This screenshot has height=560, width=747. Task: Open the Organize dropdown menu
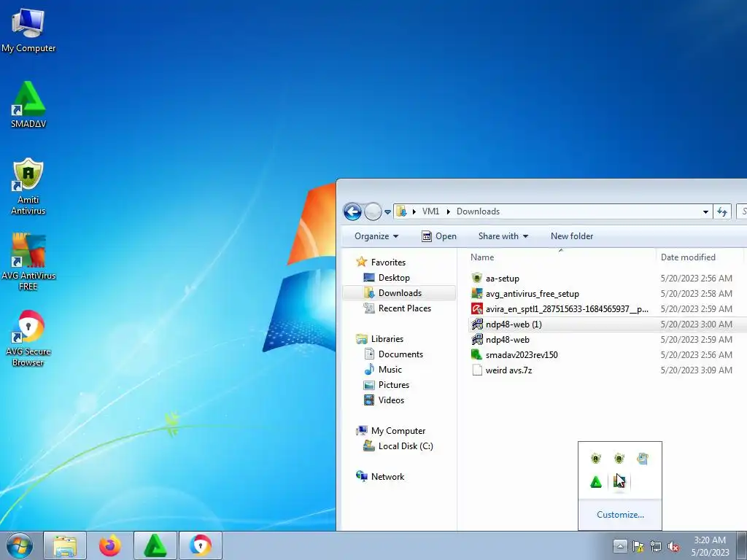pyautogui.click(x=376, y=236)
